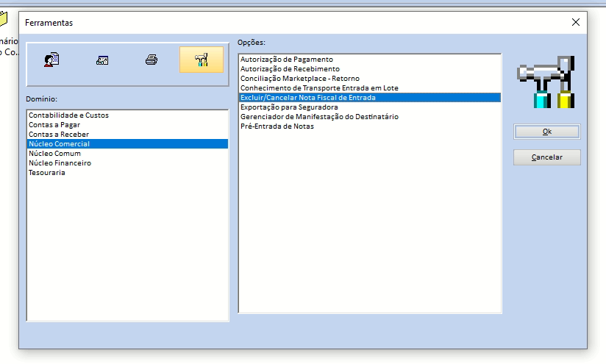Choose Pré-Entrada de Notas option

[x=370, y=126]
